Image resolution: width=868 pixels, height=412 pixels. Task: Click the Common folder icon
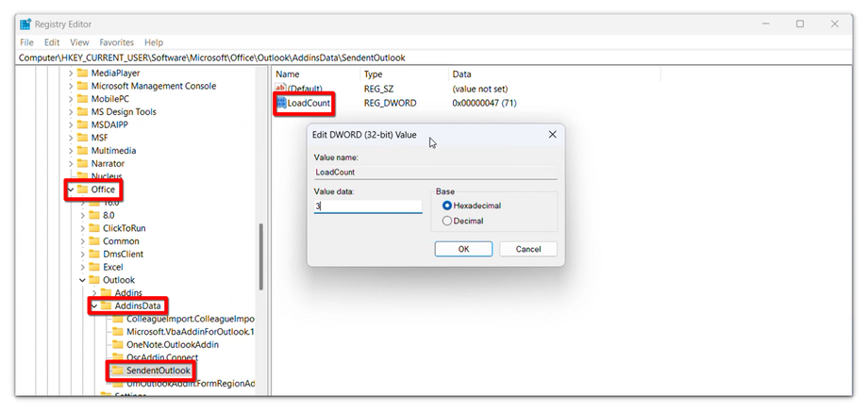[x=94, y=241]
